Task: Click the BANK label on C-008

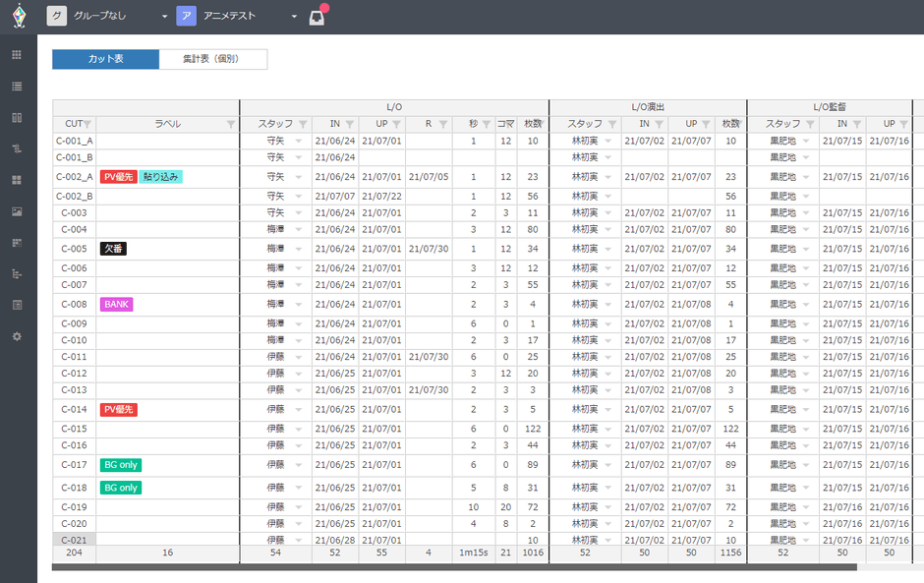Action: click(117, 305)
